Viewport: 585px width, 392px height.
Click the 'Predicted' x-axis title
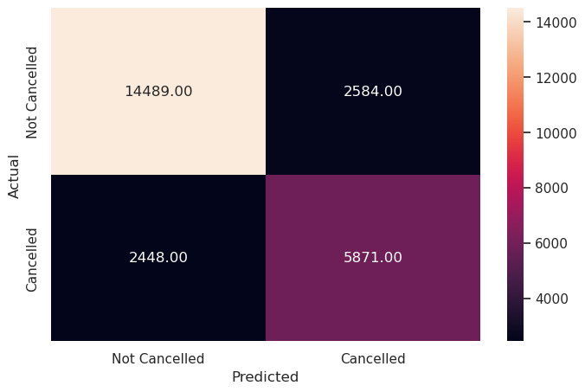[x=265, y=377]
